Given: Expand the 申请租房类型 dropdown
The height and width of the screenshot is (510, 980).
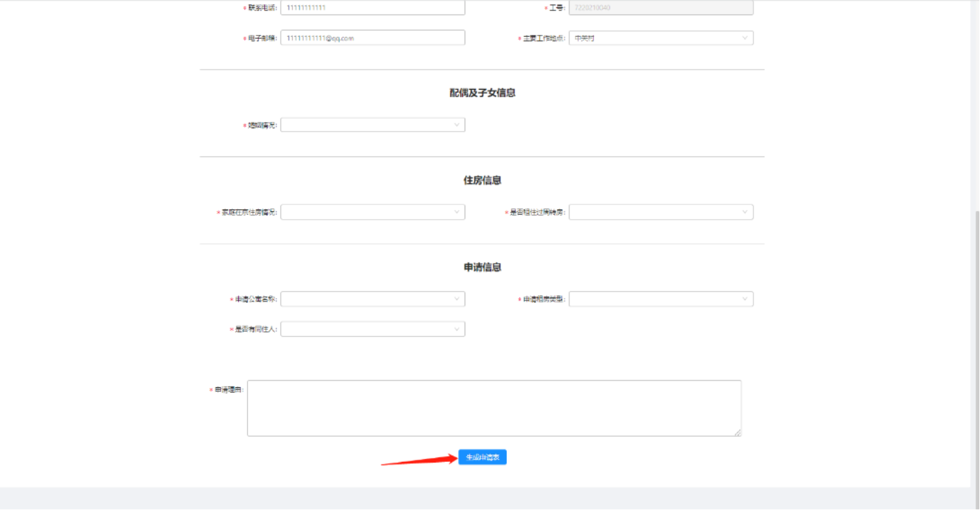Looking at the screenshot, I should tap(653, 300).
